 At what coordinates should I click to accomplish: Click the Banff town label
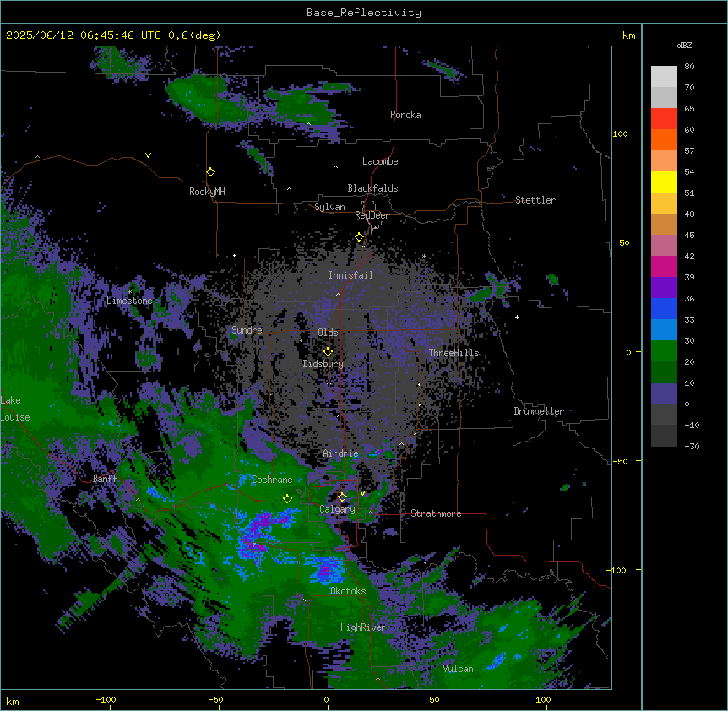click(105, 479)
